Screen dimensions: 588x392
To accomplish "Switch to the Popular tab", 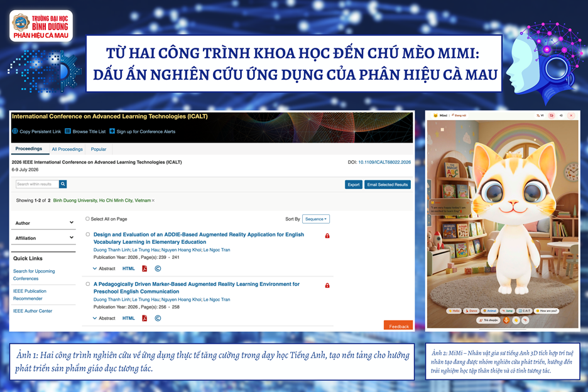I will tap(99, 150).
